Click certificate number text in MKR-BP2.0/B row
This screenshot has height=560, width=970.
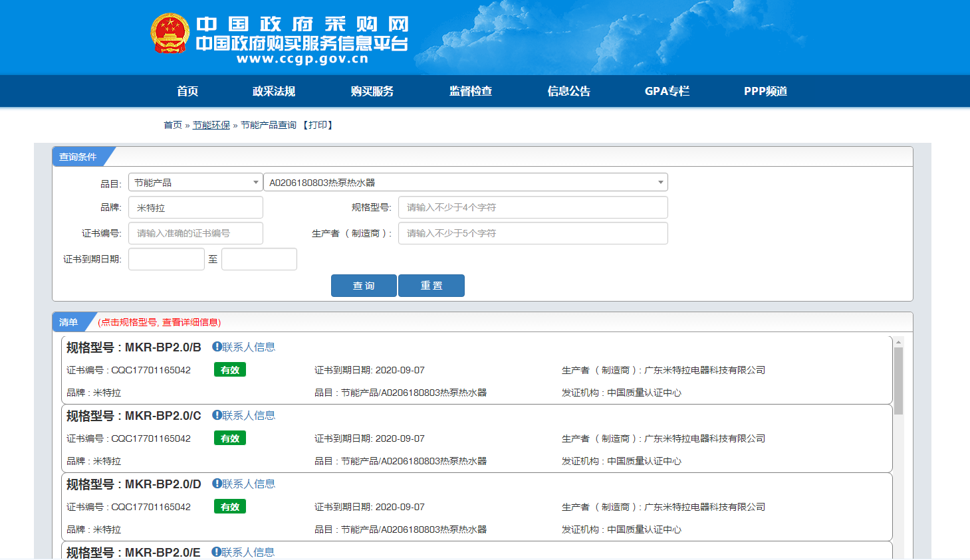(x=128, y=370)
